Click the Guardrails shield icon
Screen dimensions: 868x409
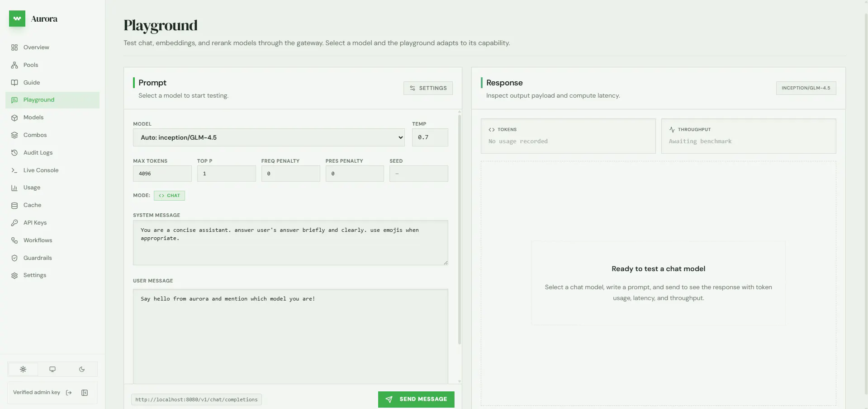[x=14, y=258]
